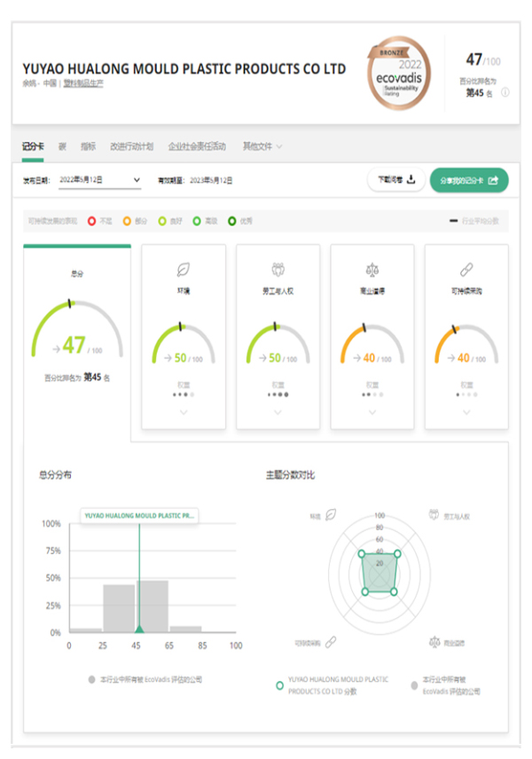The height and width of the screenshot is (759, 532).
Task: Click the green triangle marker at score 45
Action: click(139, 629)
